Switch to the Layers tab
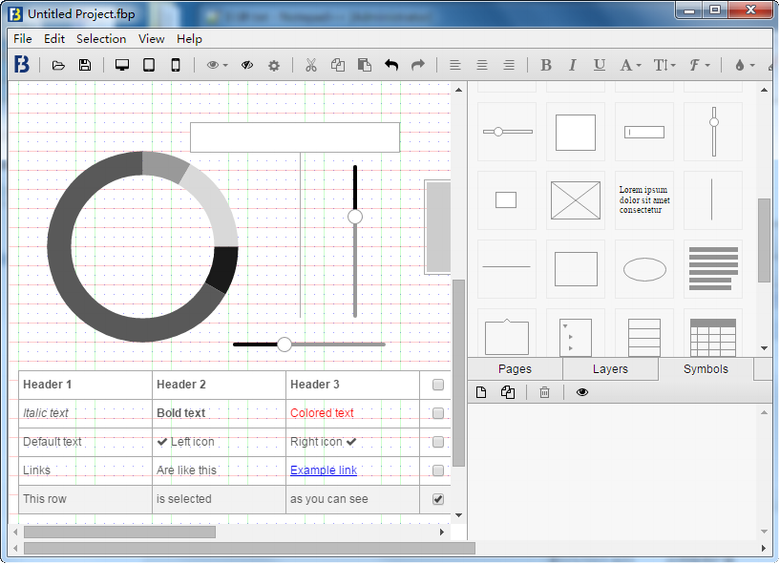 click(x=610, y=369)
